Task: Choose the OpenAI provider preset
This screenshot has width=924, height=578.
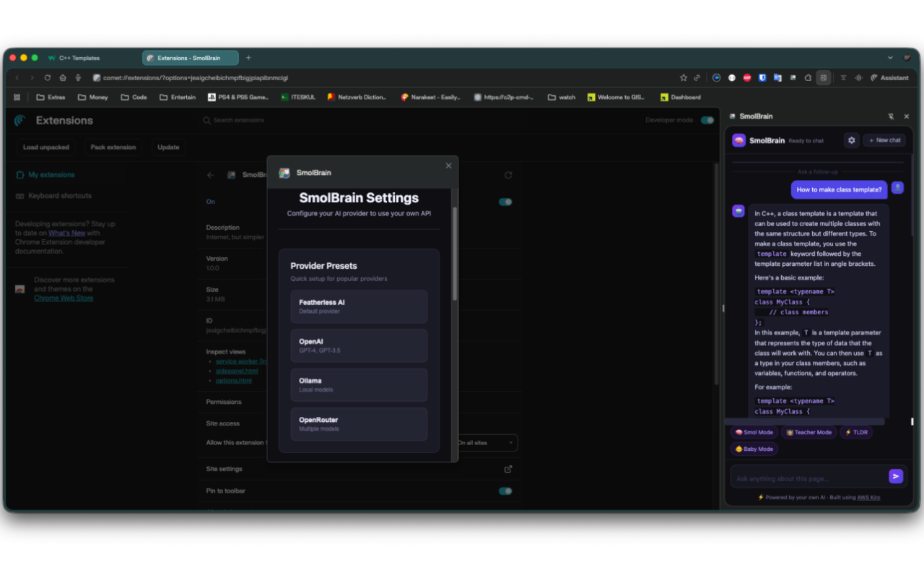Action: pos(359,345)
